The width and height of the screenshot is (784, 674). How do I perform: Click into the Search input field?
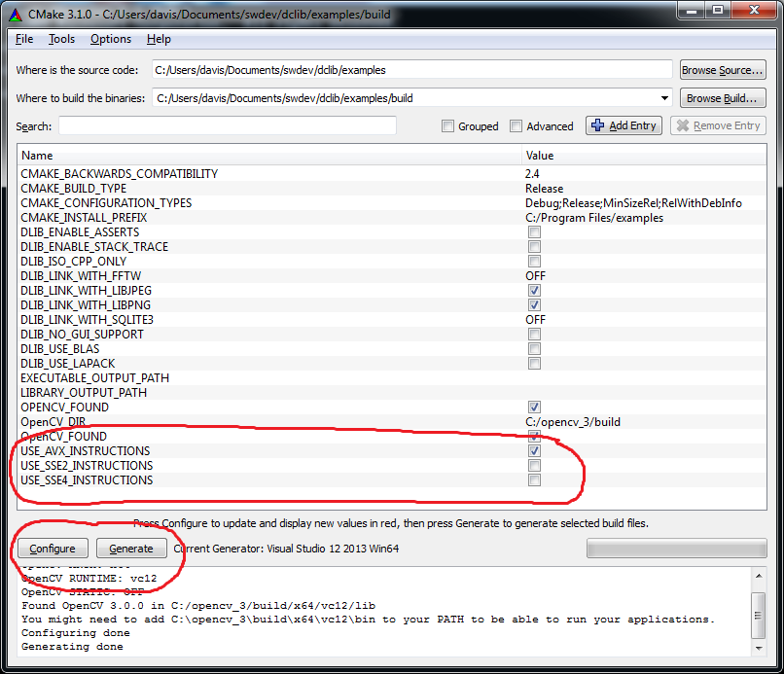coord(227,126)
